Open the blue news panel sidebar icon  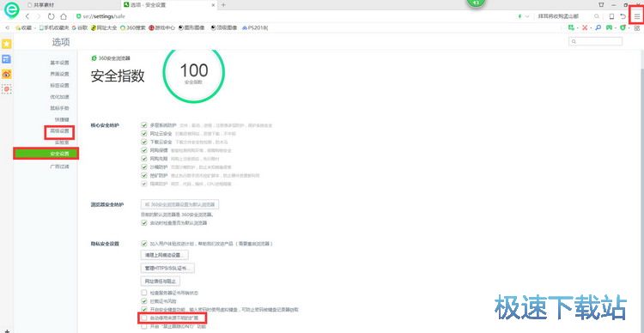click(7, 59)
